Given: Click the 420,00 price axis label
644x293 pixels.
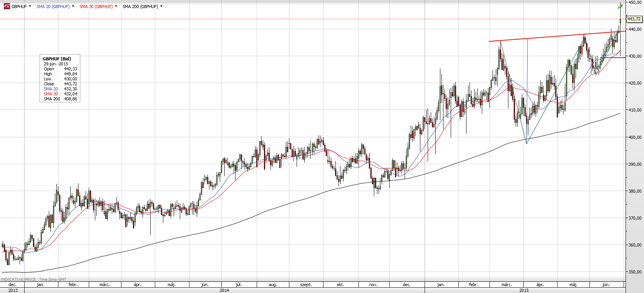Looking at the screenshot, I should click(635, 83).
